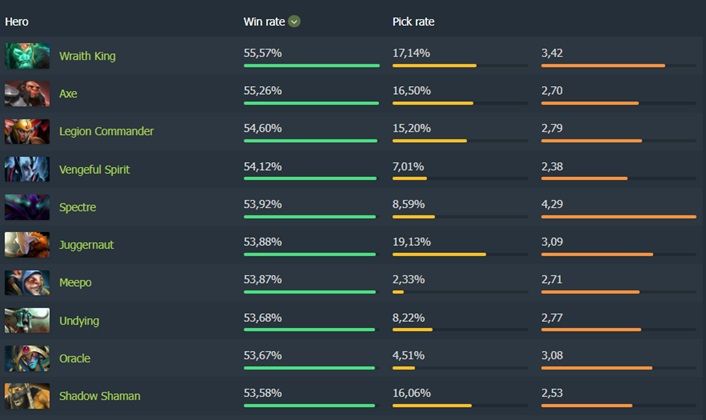
Task: Click the Juggernaut hero portrait icon
Action: pos(27,245)
